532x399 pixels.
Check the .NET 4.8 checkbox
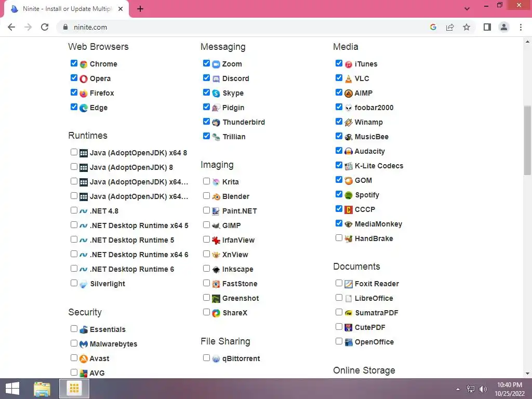point(74,210)
